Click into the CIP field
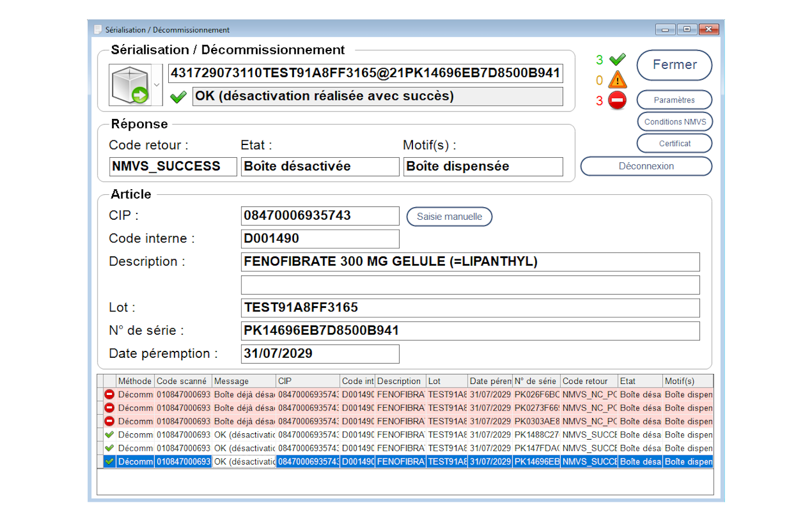Viewport: 812px width, 522px height. click(320, 216)
